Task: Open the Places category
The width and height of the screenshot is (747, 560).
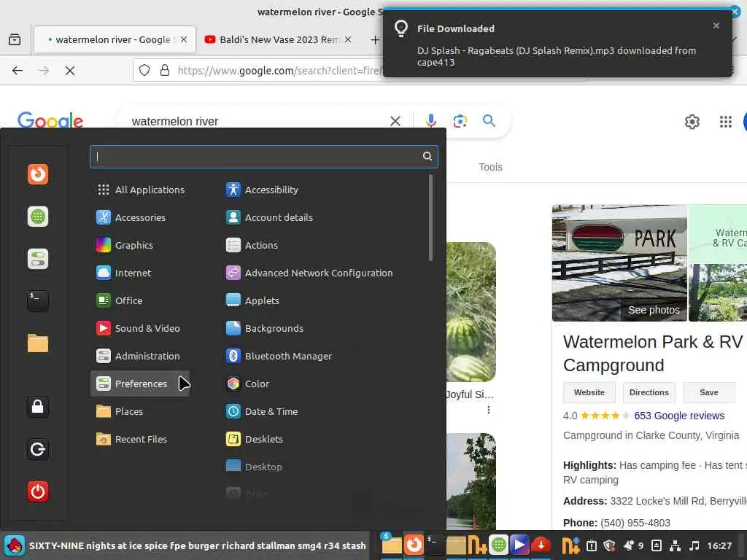Action: (x=140, y=411)
